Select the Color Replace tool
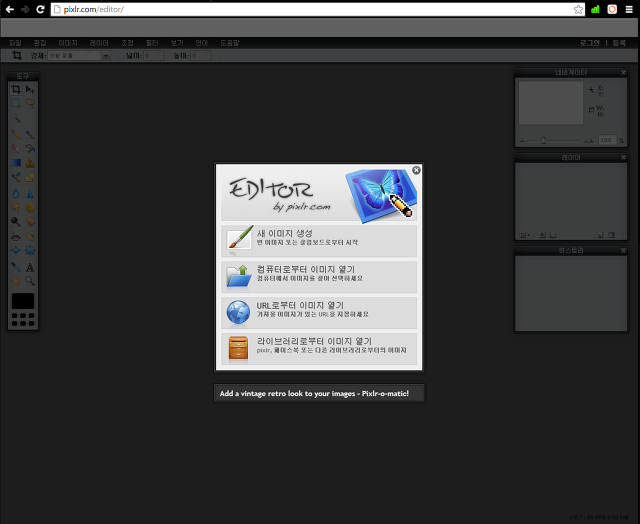Image resolution: width=640 pixels, height=524 pixels. 16,177
